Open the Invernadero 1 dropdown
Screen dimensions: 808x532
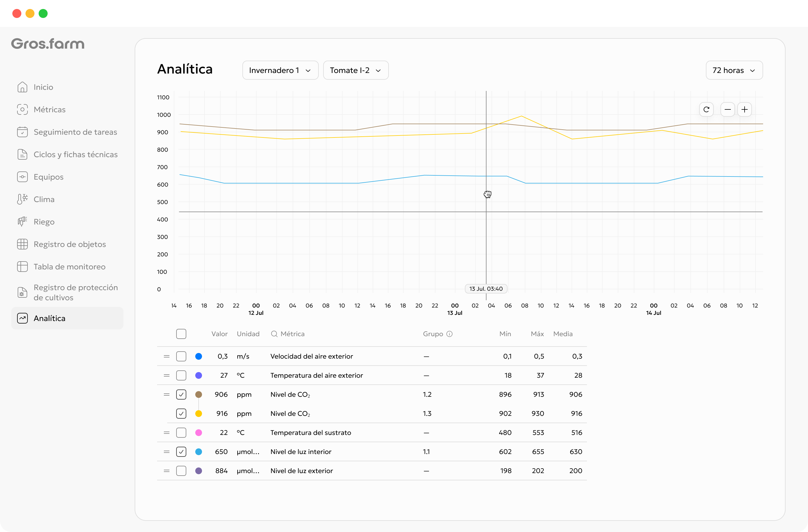pyautogui.click(x=281, y=70)
